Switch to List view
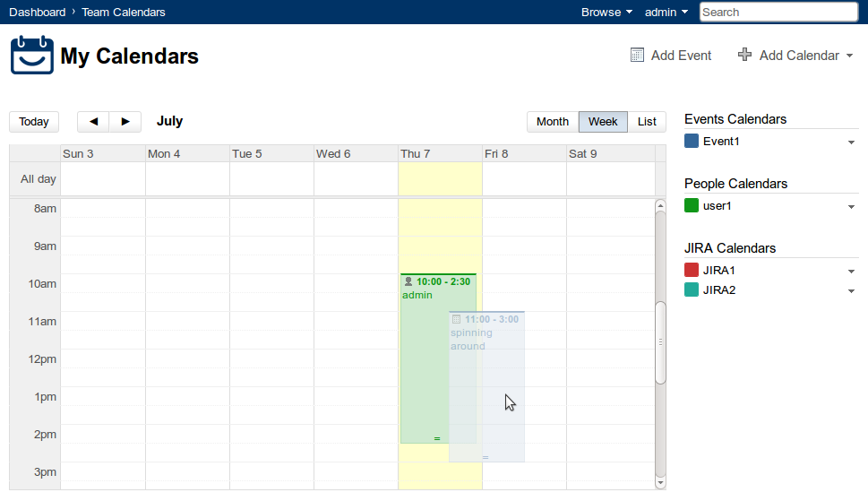 pyautogui.click(x=647, y=122)
